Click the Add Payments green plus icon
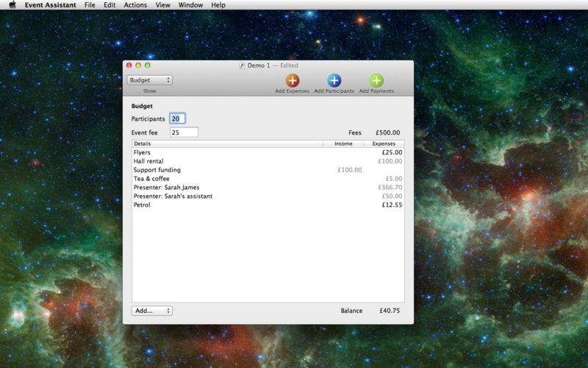 point(376,80)
